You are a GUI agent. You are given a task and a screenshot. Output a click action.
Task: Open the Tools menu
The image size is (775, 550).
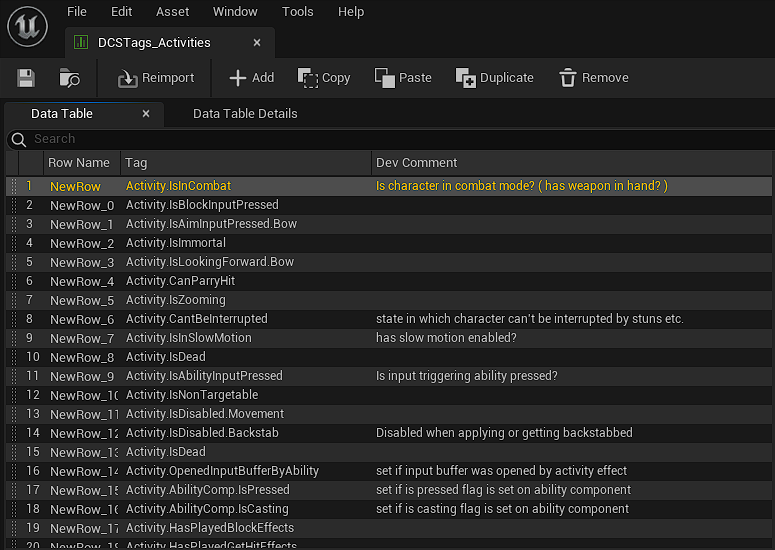pos(297,12)
